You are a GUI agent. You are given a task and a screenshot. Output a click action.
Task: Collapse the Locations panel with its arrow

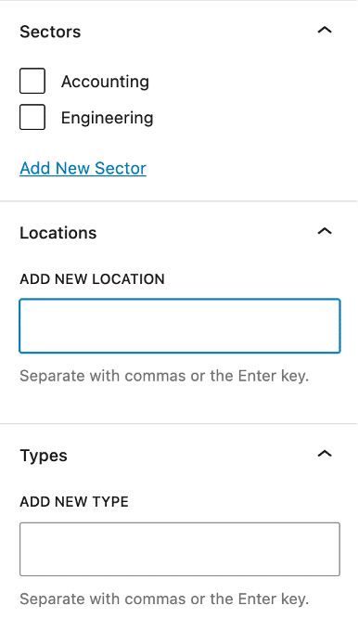pyautogui.click(x=325, y=231)
